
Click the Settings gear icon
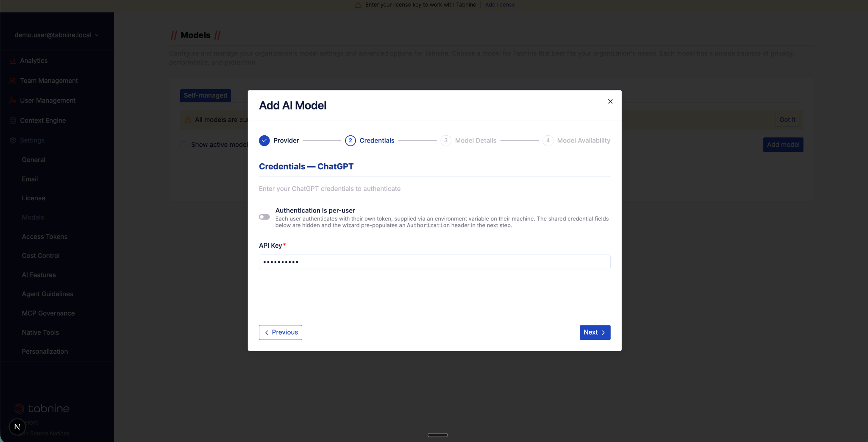(x=13, y=140)
